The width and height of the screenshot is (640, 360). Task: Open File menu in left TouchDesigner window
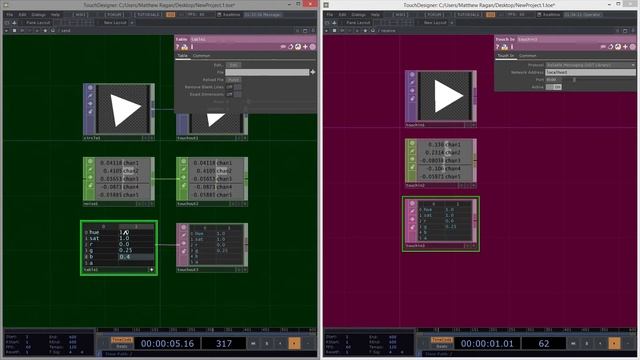pos(9,15)
